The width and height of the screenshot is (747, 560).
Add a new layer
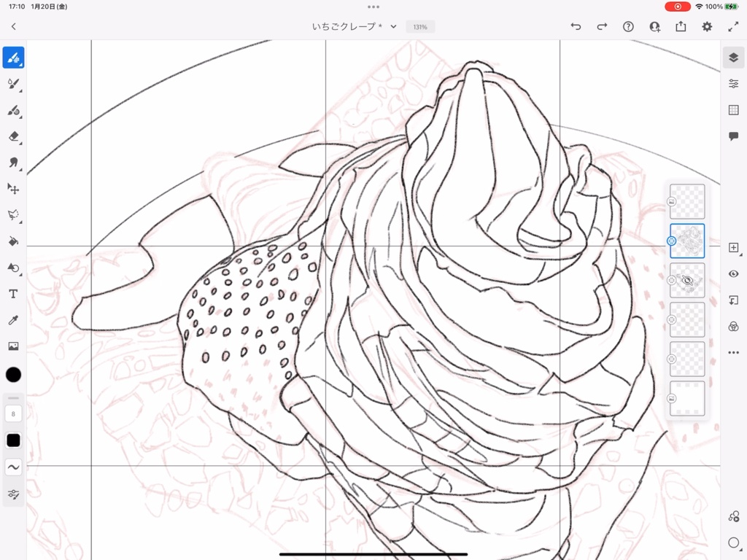click(x=734, y=248)
